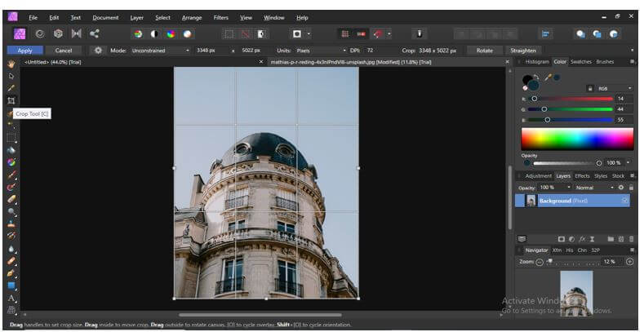Click the Subtract boolean operation icon
The width and height of the screenshot is (644, 332).
click(597, 34)
